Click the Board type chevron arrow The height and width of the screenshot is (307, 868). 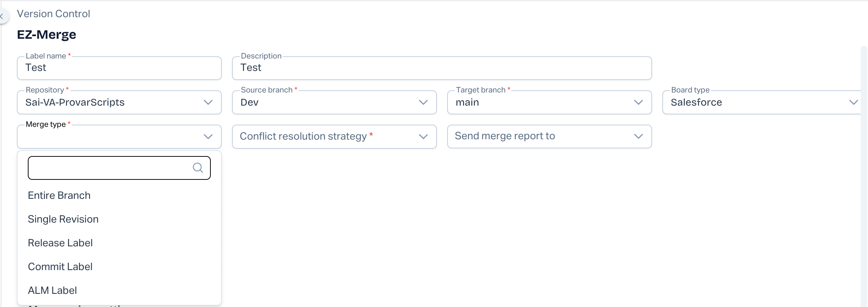(x=853, y=102)
